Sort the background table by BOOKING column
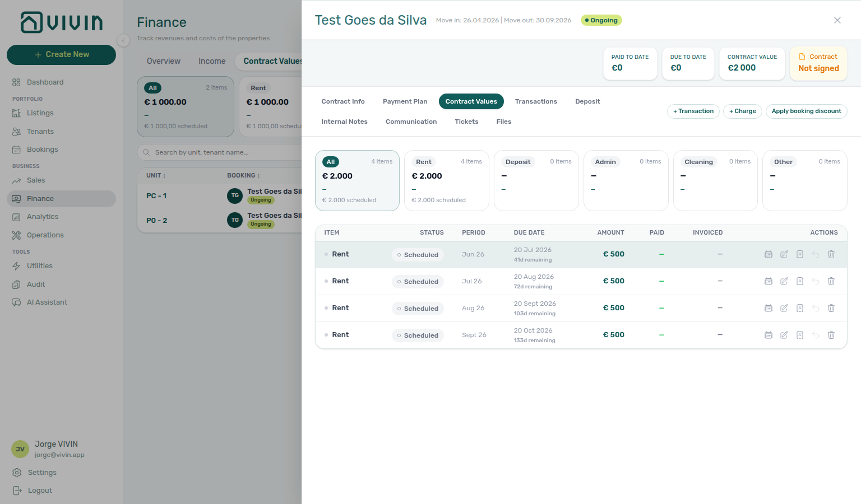861x504 pixels. coord(243,176)
